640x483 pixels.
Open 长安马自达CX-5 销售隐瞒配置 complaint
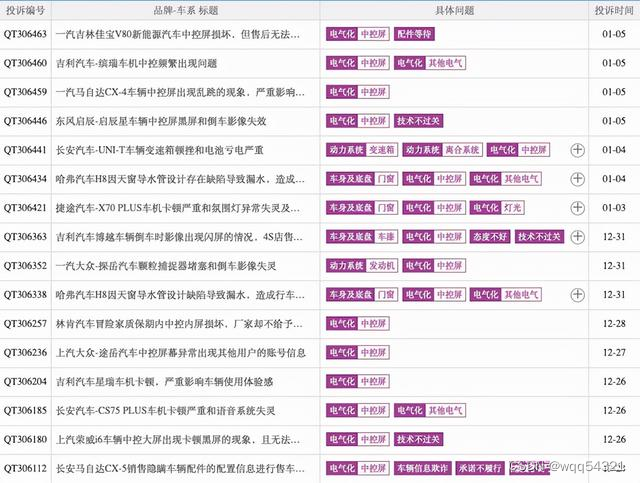[x=180, y=469]
